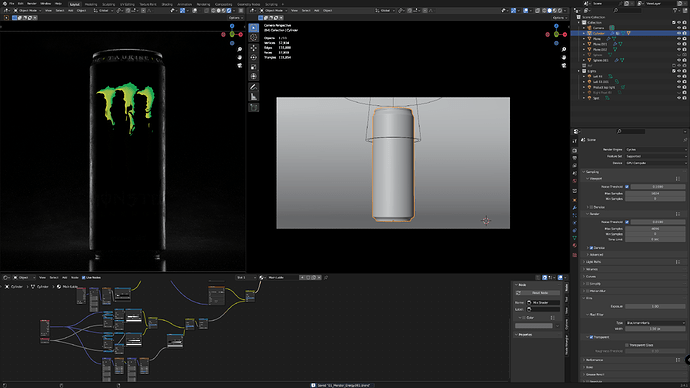Open the Device dropdown showing GPU Compute

pos(656,163)
